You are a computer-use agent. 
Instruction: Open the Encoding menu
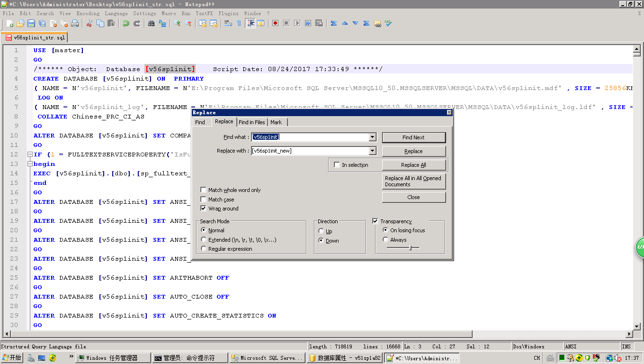click(88, 14)
